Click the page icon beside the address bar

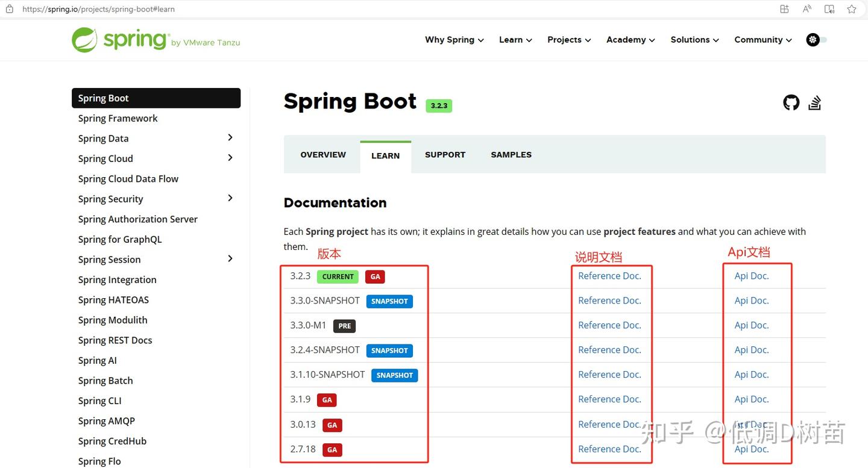pos(10,9)
